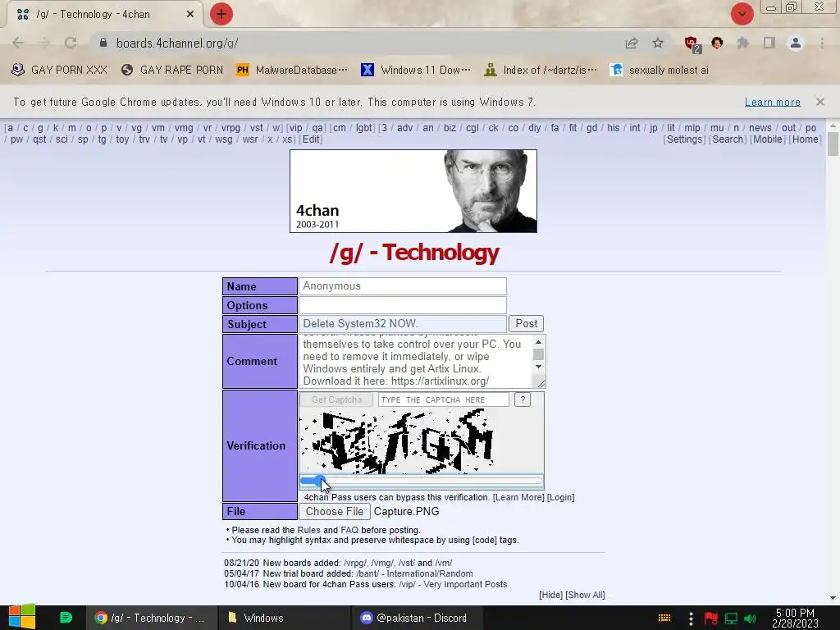The image size is (840, 630).
Task: Open the red tab search dropdown arrow
Action: [742, 14]
